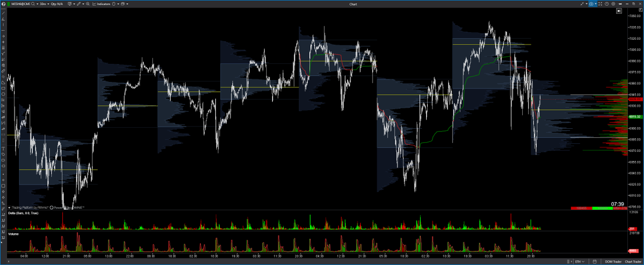The height and width of the screenshot is (265, 644).
Task: Select the arrow drawing tool in the left toolbar
Action: (x=4, y=36)
